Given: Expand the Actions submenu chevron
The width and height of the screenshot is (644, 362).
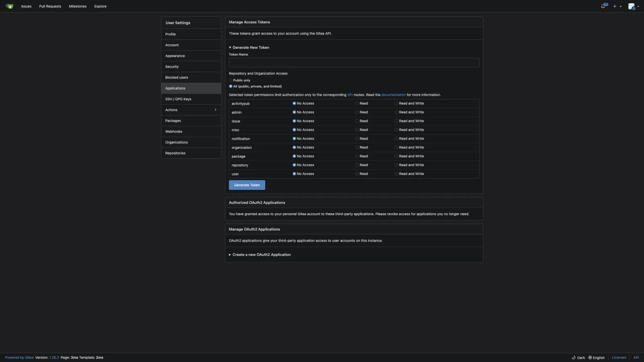Looking at the screenshot, I should (215, 110).
